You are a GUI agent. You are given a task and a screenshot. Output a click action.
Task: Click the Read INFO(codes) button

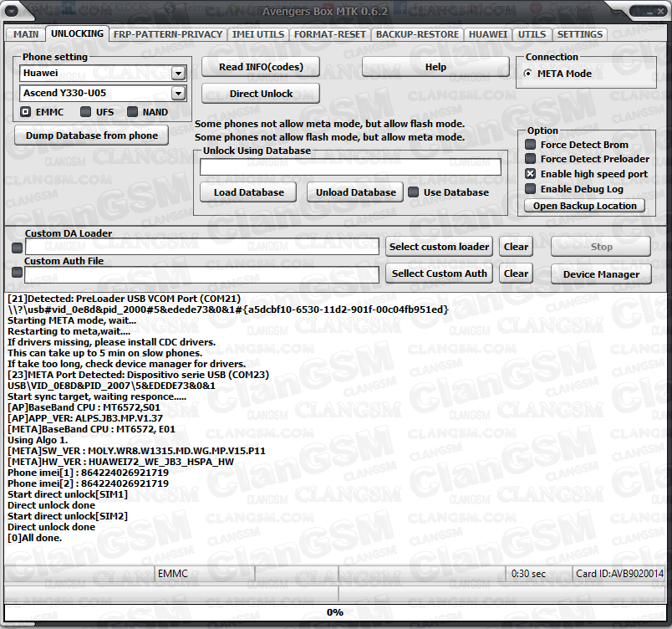point(261,67)
